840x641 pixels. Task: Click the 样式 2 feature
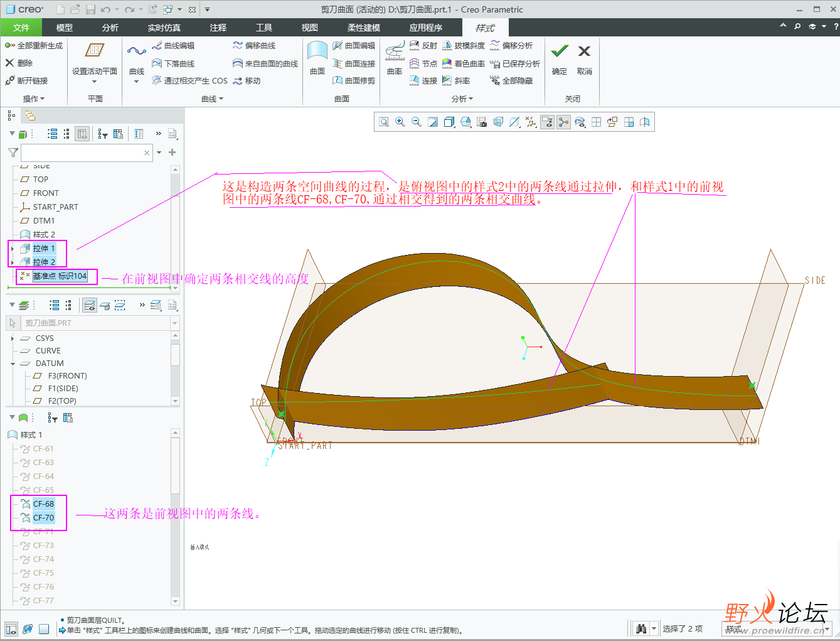pyautogui.click(x=38, y=234)
